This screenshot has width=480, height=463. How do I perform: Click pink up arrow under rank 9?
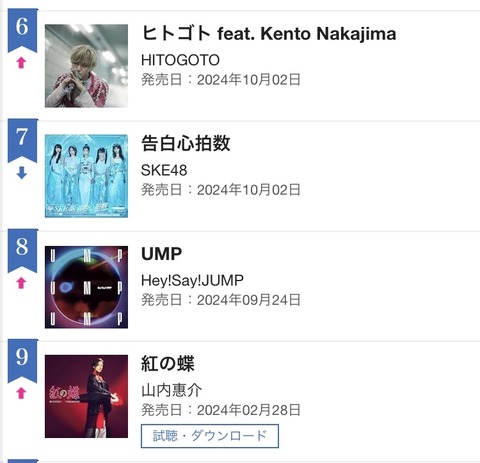(21, 393)
